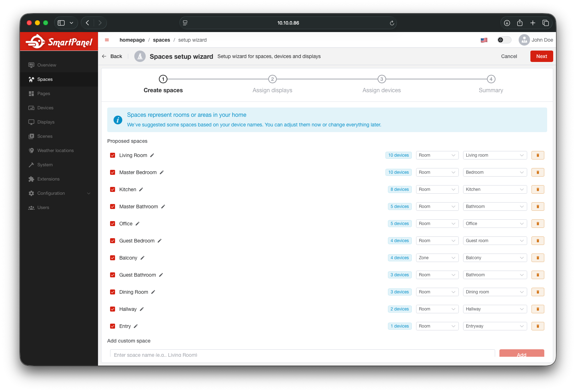
Task: Open the Zone dropdown for Balcony
Action: point(437,257)
